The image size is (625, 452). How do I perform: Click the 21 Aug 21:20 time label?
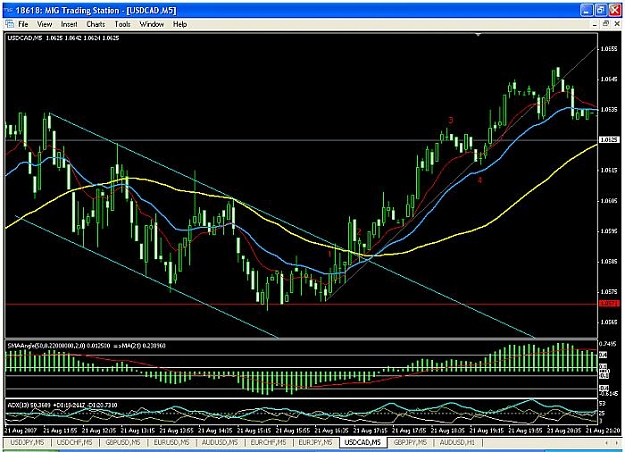click(x=603, y=431)
